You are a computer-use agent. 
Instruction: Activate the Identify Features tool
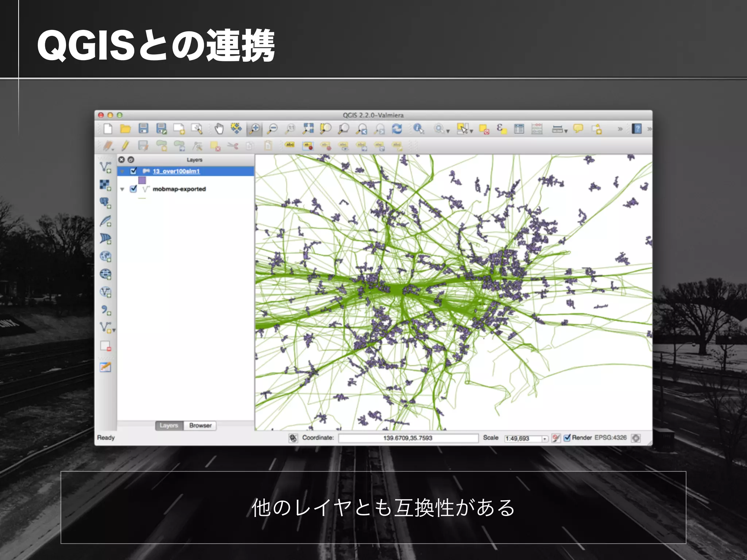pyautogui.click(x=418, y=129)
